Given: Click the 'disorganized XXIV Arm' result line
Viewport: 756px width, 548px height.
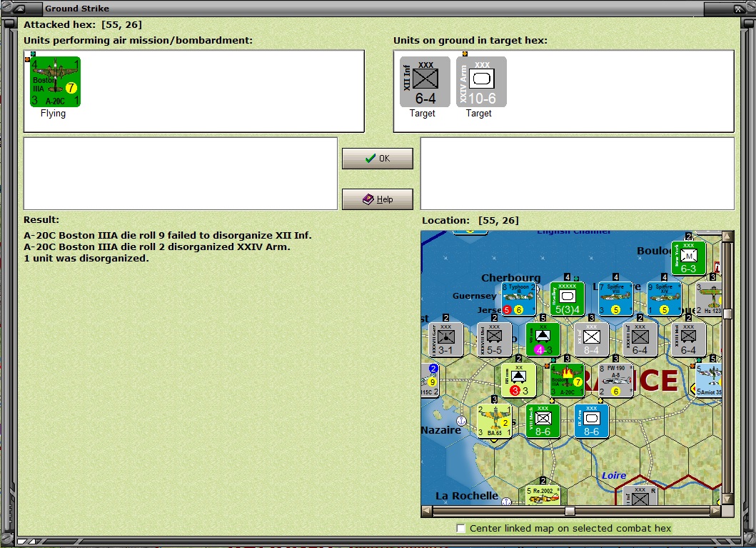Looking at the screenshot, I should [x=157, y=247].
